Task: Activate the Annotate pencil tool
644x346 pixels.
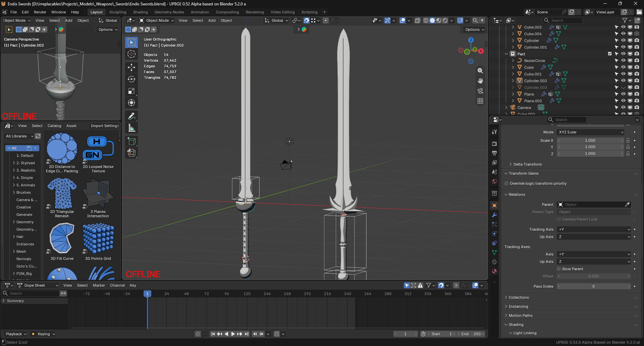Action: pyautogui.click(x=131, y=116)
